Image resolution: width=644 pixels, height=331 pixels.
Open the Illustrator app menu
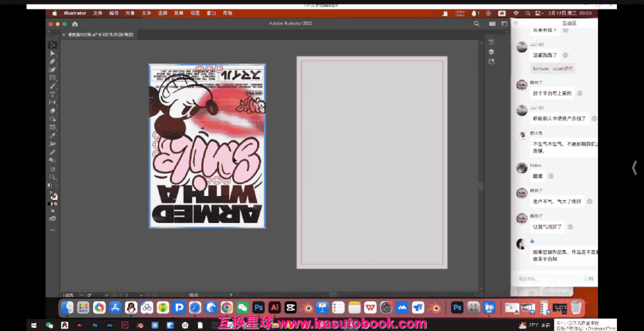[x=75, y=13]
